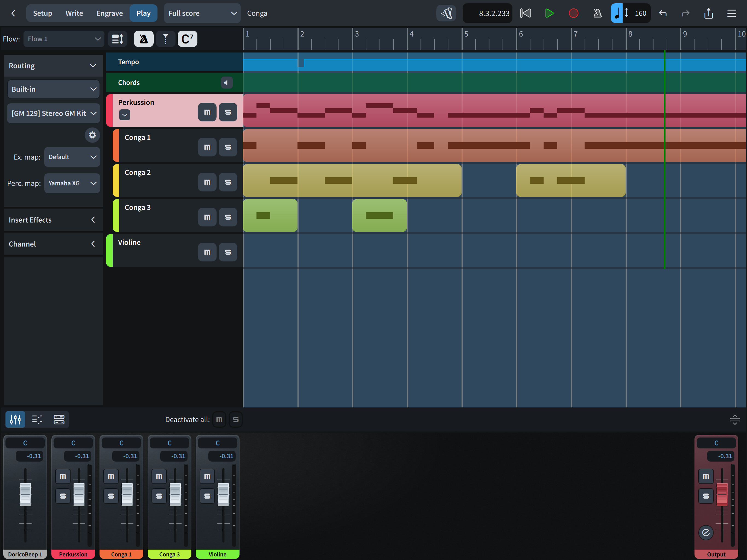Image resolution: width=747 pixels, height=560 pixels.
Task: Open endpoint settings gear icon
Action: tap(92, 135)
